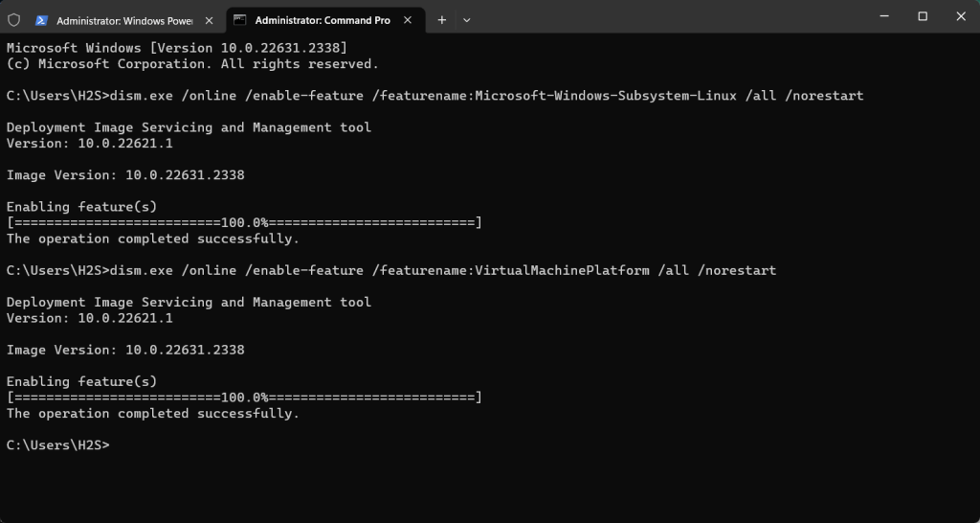980x523 pixels.
Task: Maximize the terminal window
Action: point(923,16)
